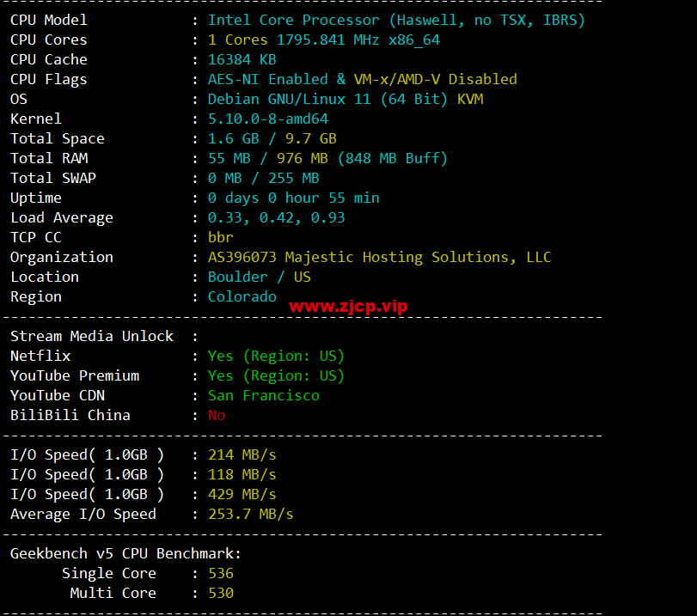Screen dimensions: 697x616
Task: Click the 'Uptime' label
Action: pyautogui.click(x=36, y=198)
